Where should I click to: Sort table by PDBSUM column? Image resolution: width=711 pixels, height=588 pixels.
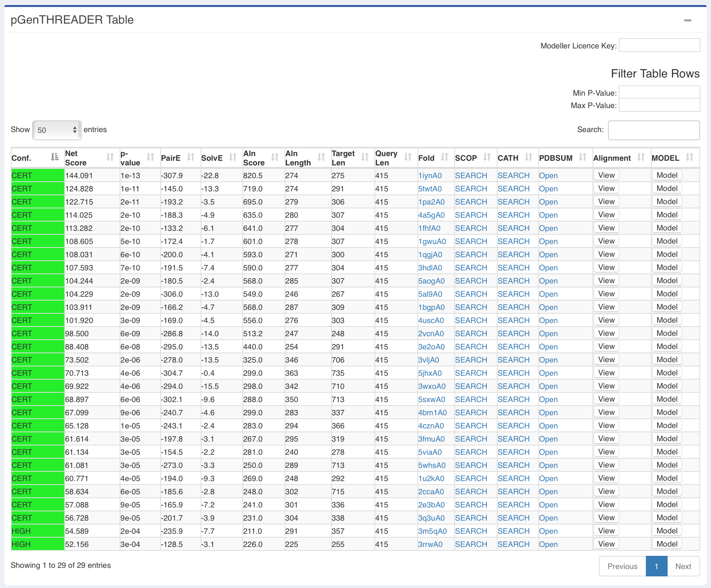click(x=565, y=158)
